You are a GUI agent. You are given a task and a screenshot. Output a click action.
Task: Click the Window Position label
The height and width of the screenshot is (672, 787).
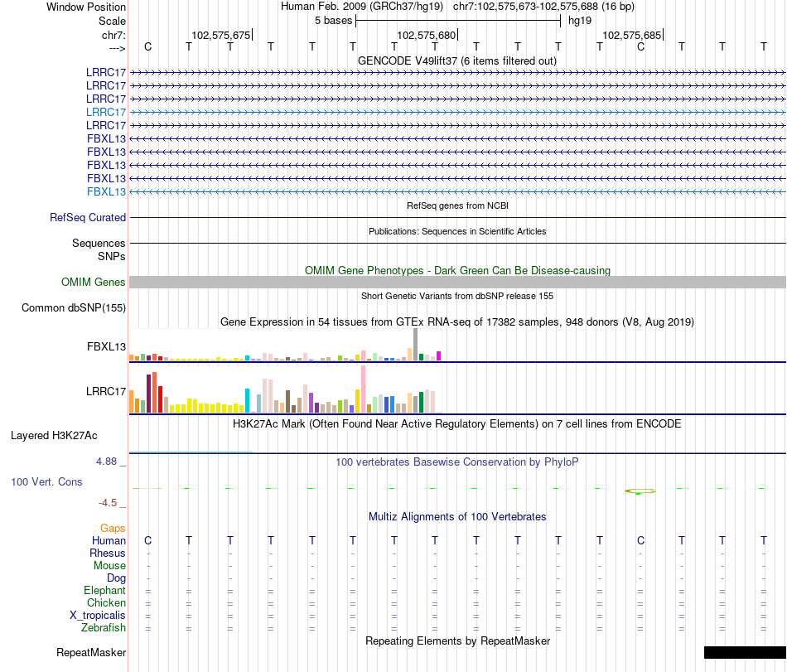point(86,7)
